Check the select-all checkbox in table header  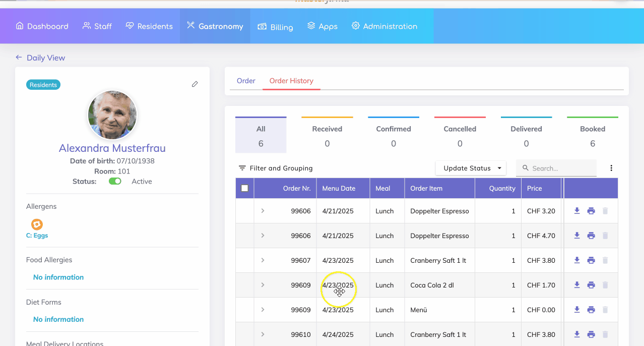pos(245,188)
